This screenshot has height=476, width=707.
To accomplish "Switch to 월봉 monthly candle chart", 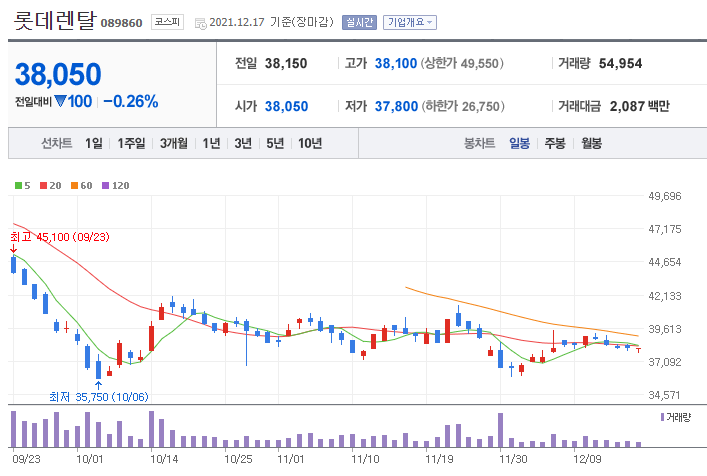I will [592, 143].
